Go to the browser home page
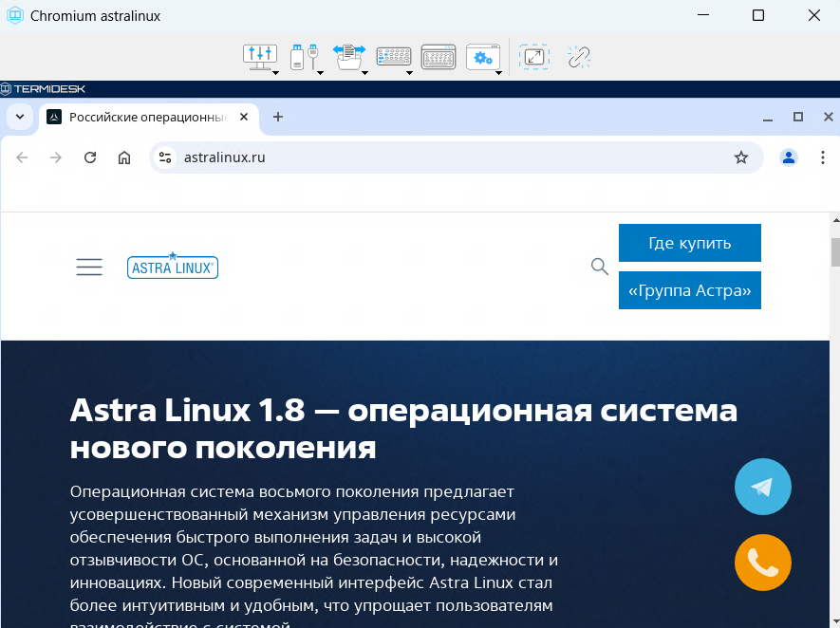The height and width of the screenshot is (628, 840). click(x=124, y=157)
